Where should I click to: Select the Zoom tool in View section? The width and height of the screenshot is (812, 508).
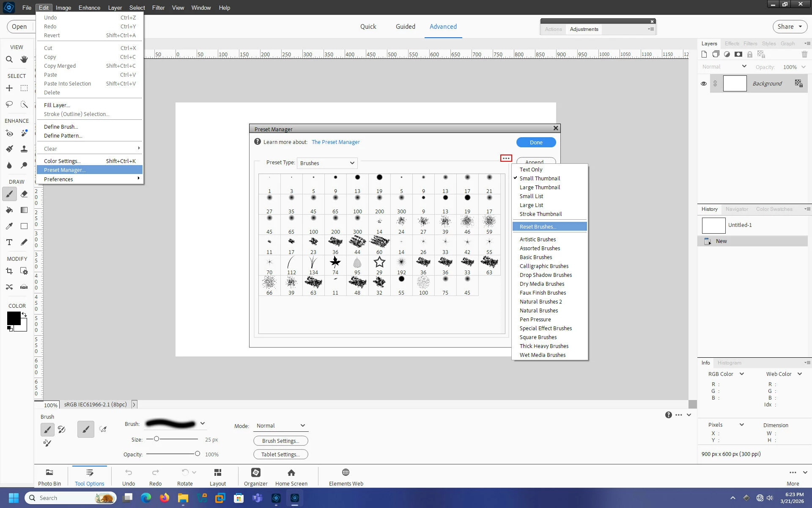[9, 59]
